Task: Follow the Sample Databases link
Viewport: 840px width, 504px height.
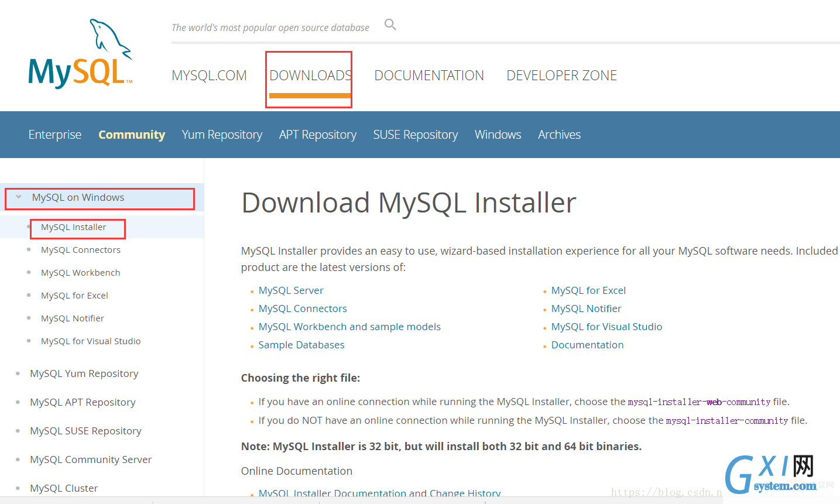Action: 301,345
